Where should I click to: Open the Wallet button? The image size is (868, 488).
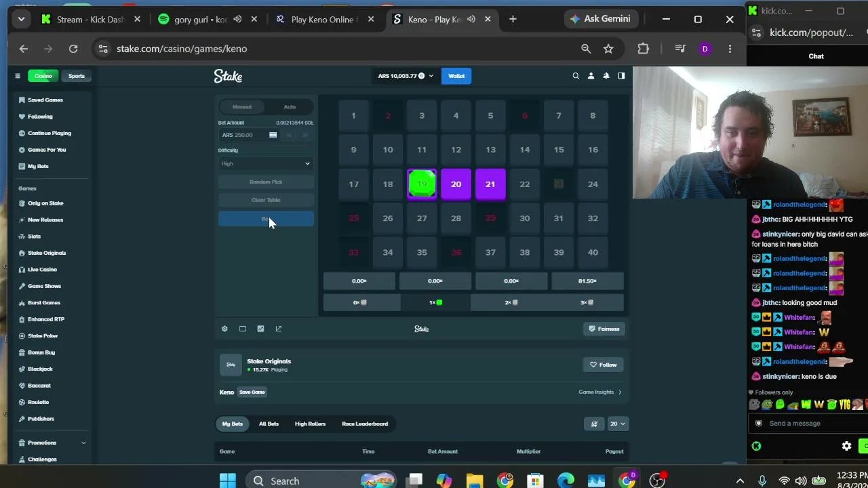point(456,76)
